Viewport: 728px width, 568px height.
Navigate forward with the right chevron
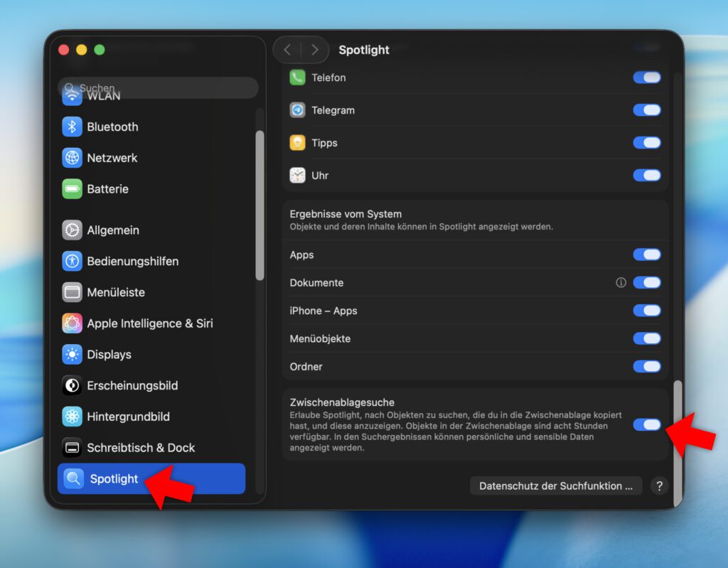(314, 50)
